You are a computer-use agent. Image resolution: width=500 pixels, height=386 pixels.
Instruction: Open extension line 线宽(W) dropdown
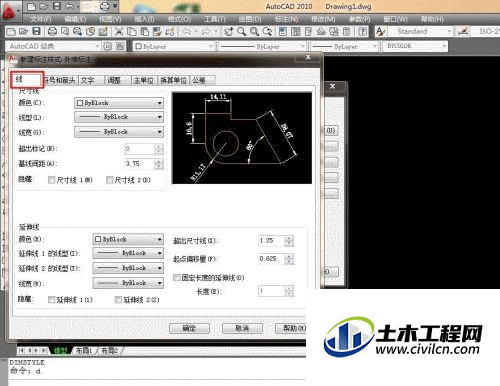[x=128, y=283]
